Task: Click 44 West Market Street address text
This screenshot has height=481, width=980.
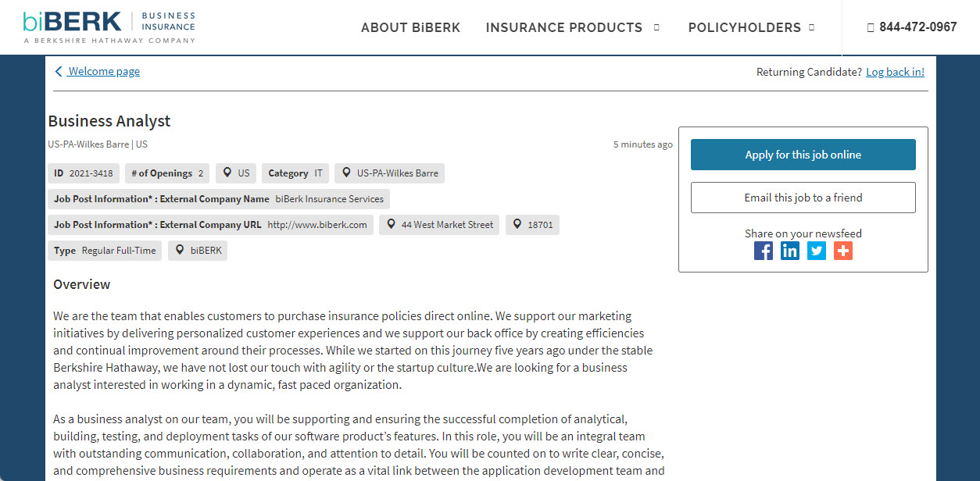Action: pyautogui.click(x=447, y=225)
